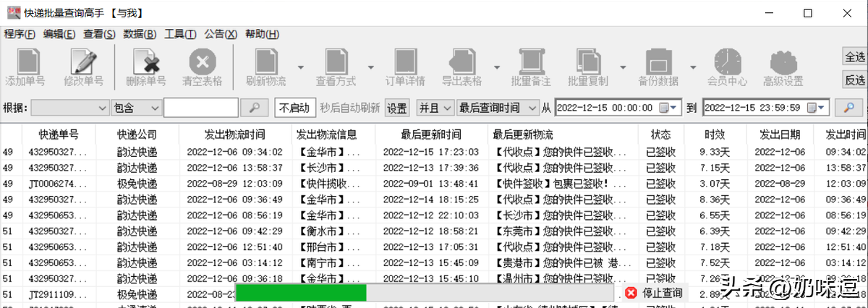Open the 订单详情 order detail icon
Image resolution: width=868 pixels, height=308 pixels.
point(405,62)
